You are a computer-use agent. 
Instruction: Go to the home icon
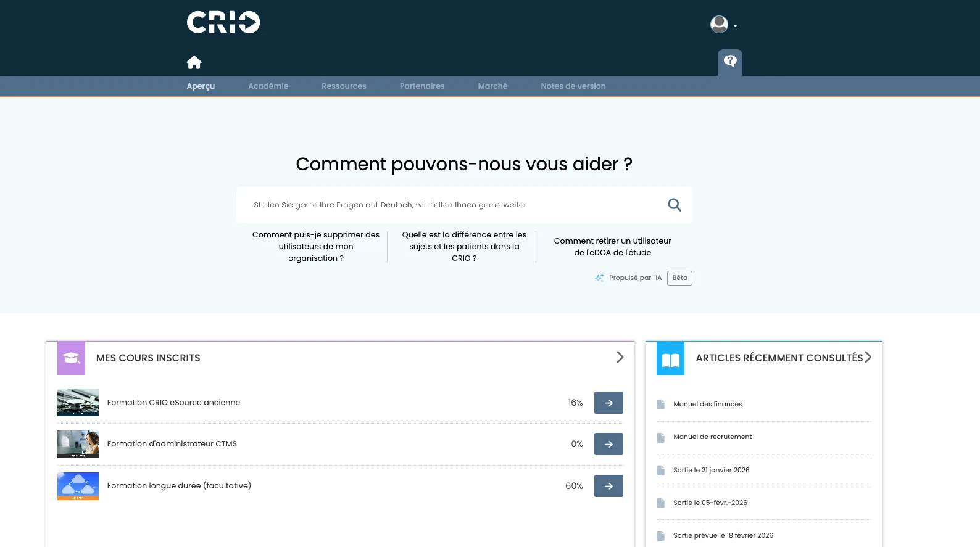point(194,62)
